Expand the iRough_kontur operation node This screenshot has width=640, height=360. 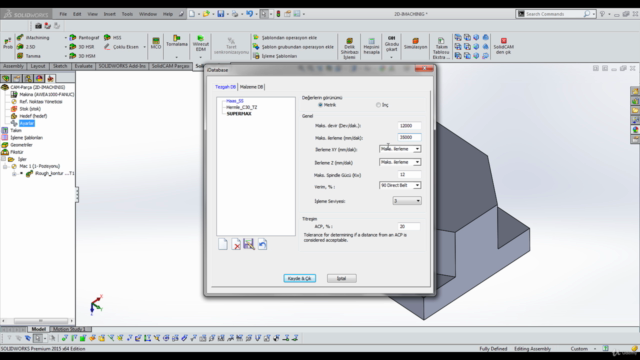(14, 173)
